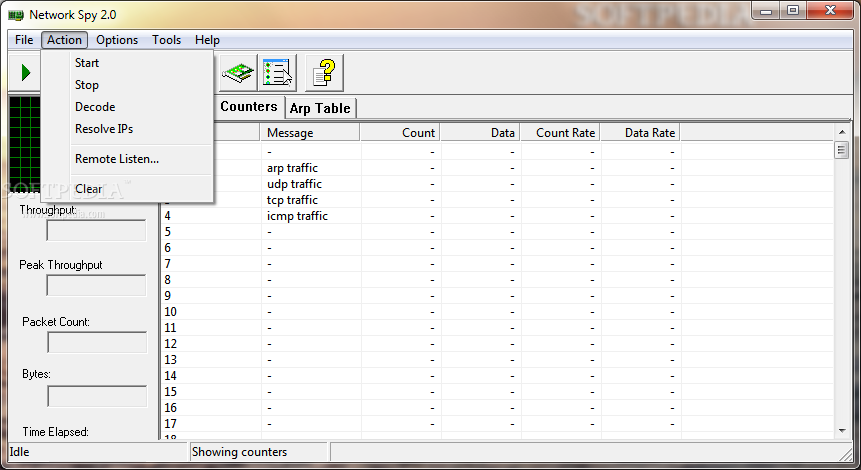Image resolution: width=861 pixels, height=470 pixels.
Task: Select the icmp traffic row
Action: (x=497, y=216)
